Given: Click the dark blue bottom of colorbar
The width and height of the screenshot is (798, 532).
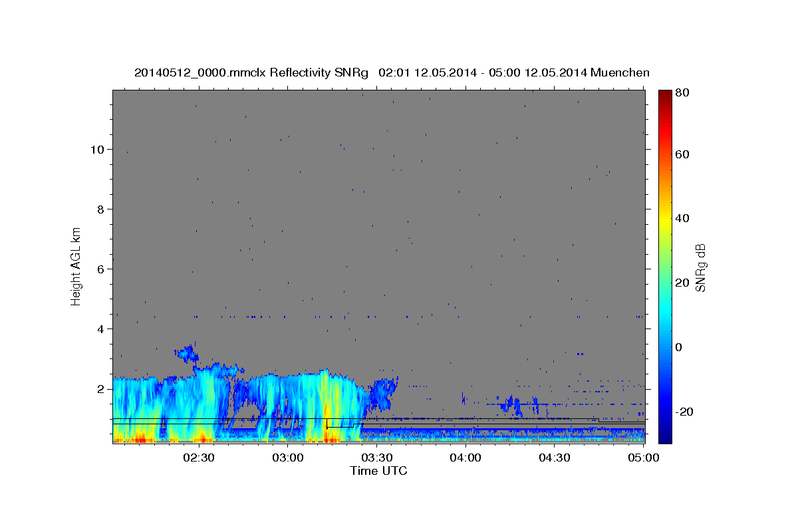Looking at the screenshot, I should (x=665, y=436).
